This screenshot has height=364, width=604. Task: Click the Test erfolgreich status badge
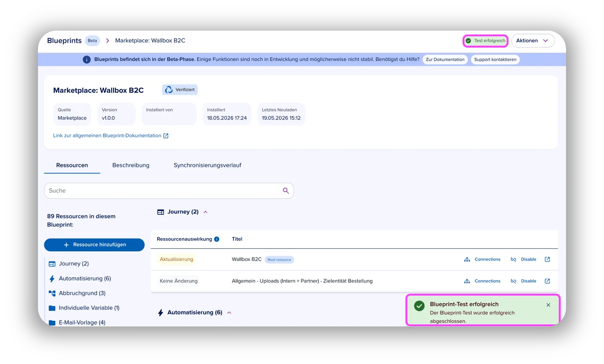click(485, 41)
